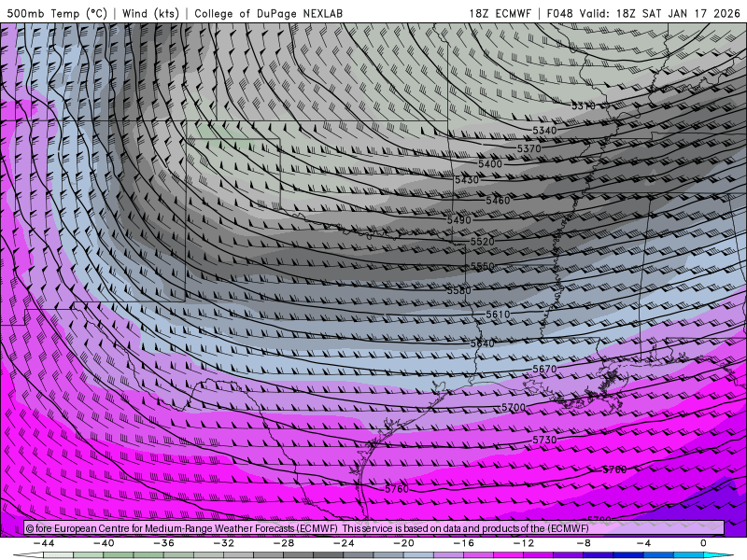Click the 5550 height contour label
The width and height of the screenshot is (747, 560).
483,266
